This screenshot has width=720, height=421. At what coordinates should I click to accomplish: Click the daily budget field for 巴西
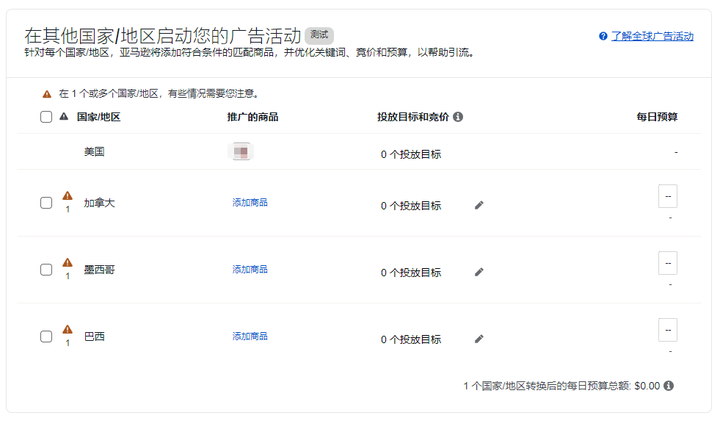tap(667, 330)
